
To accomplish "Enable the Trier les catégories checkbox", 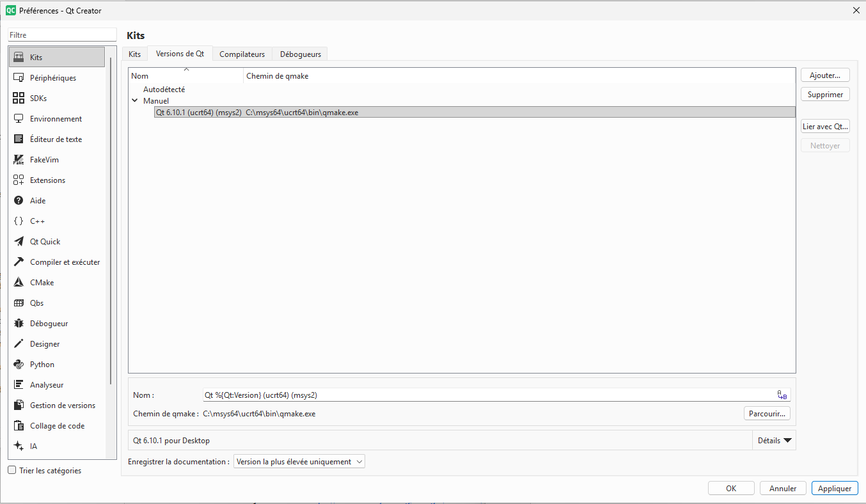I will tap(12, 470).
